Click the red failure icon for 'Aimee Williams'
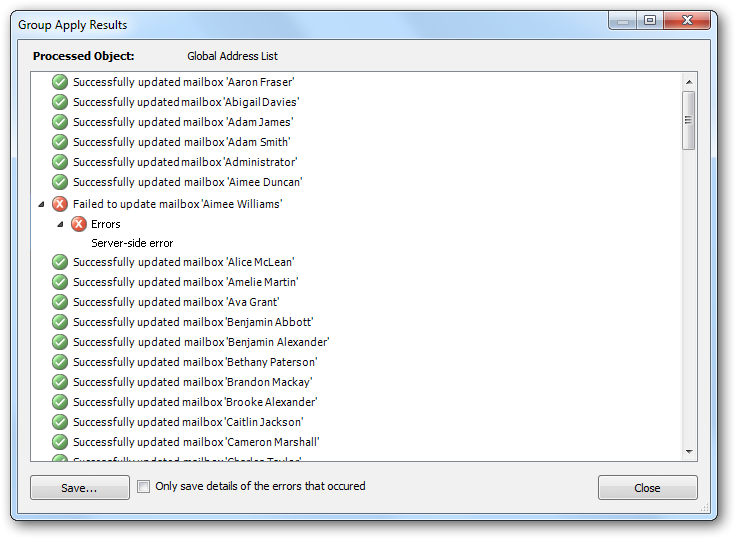The height and width of the screenshot is (539, 736). (60, 204)
